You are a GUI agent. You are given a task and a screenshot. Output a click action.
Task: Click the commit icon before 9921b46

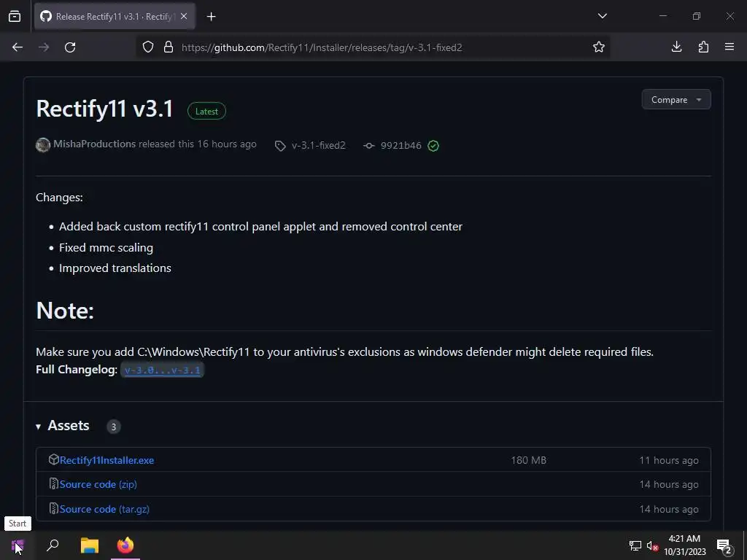pyautogui.click(x=369, y=146)
